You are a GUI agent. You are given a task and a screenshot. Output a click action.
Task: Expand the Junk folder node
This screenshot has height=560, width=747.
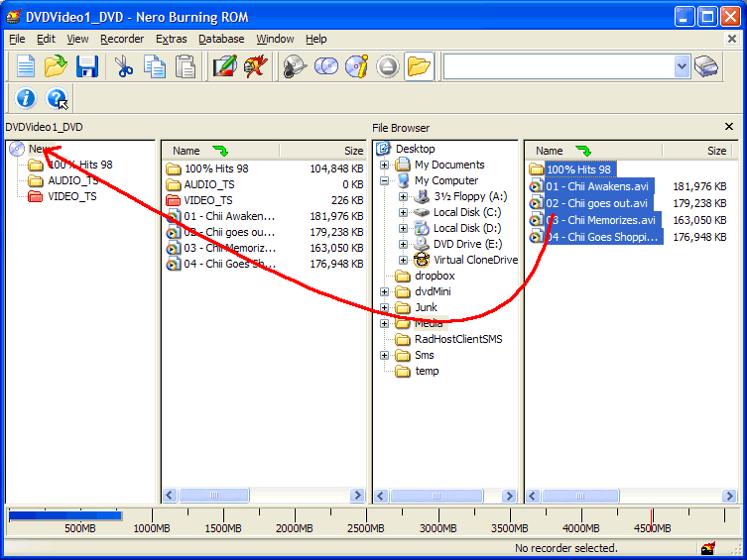(x=385, y=308)
